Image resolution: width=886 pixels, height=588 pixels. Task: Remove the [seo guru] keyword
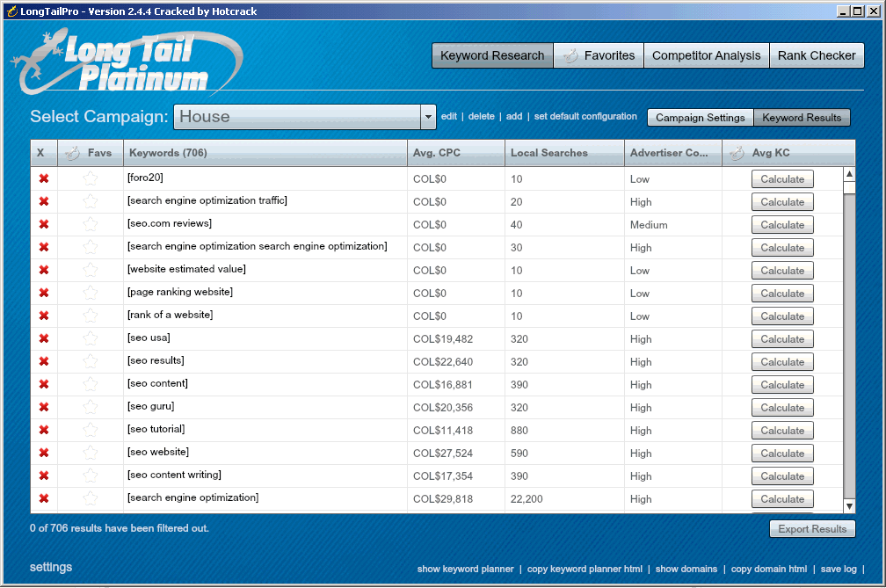pyautogui.click(x=44, y=407)
